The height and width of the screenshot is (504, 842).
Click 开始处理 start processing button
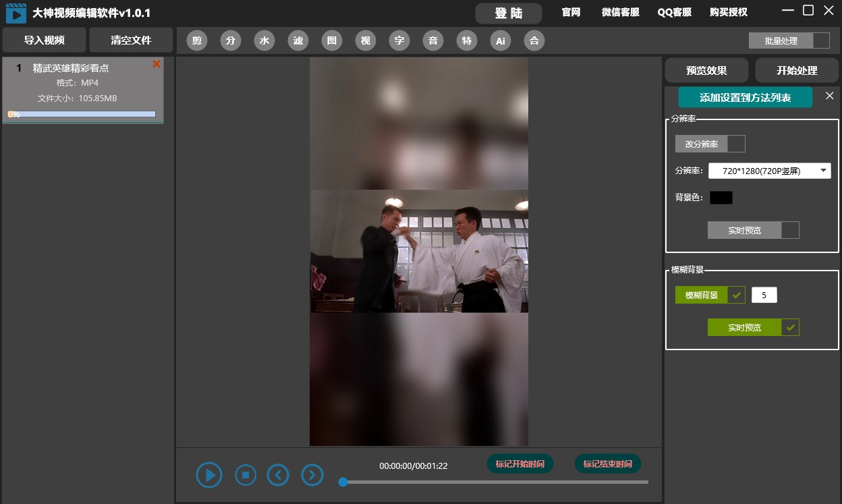[797, 70]
